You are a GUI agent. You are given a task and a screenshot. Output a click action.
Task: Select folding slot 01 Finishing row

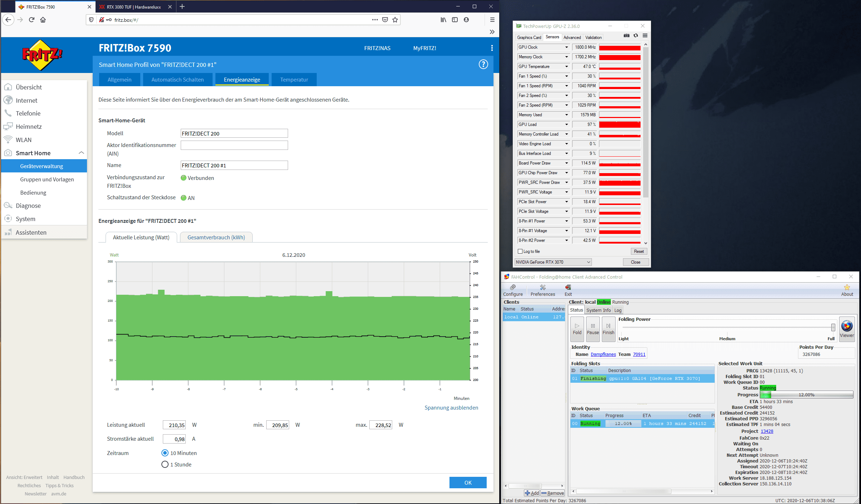[642, 378]
